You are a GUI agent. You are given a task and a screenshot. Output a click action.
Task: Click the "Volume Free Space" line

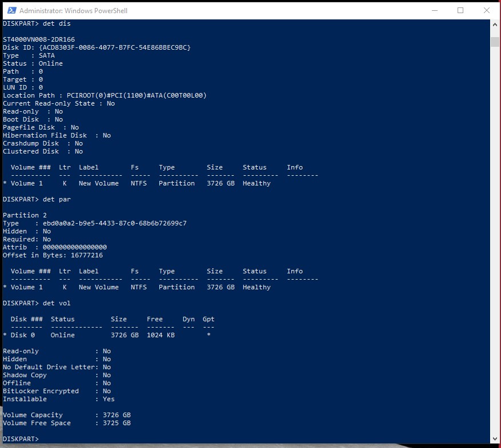pos(66,423)
